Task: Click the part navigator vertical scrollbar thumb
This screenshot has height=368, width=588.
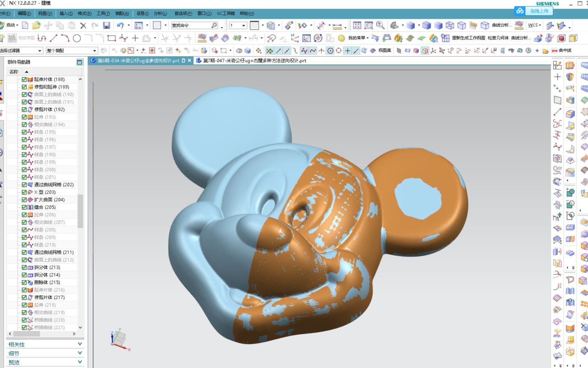Action: pyautogui.click(x=80, y=211)
